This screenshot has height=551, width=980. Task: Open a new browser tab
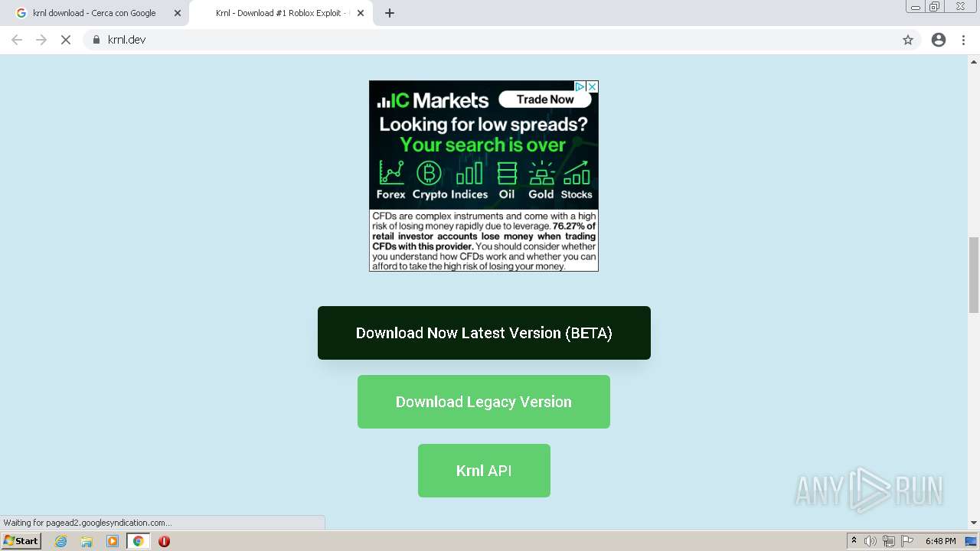point(390,13)
